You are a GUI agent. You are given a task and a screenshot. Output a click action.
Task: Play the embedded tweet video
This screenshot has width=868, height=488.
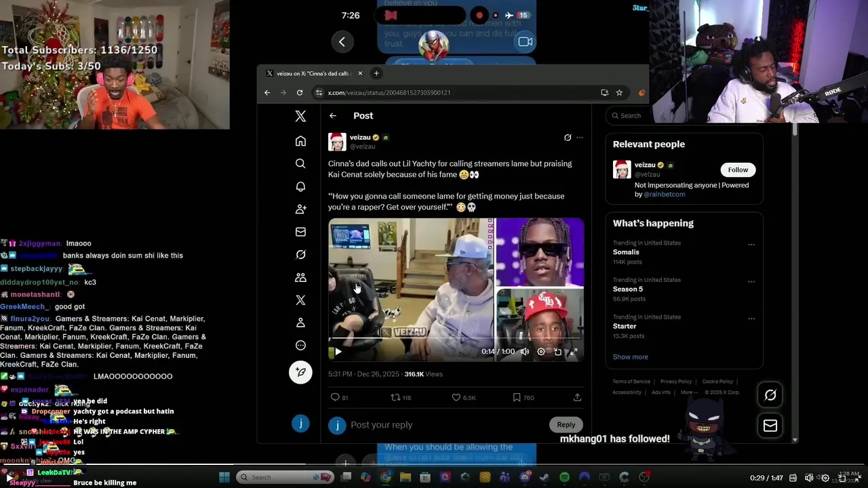coord(338,352)
